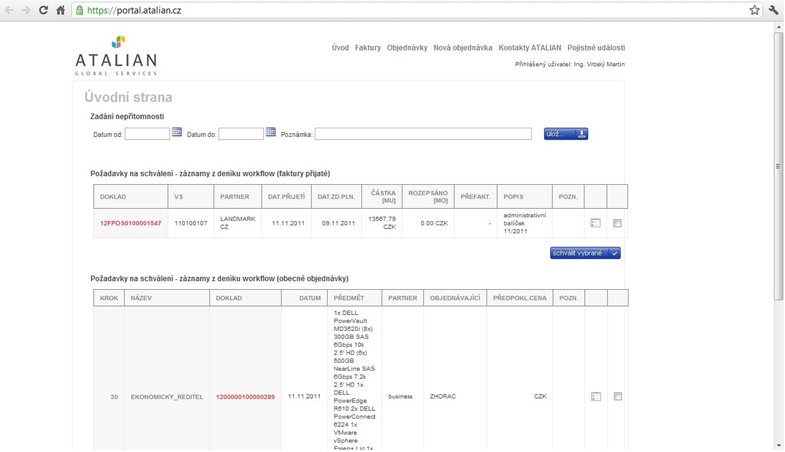The width and height of the screenshot is (785, 452).
Task: Open the Pojistné události menu item
Action: click(x=596, y=48)
